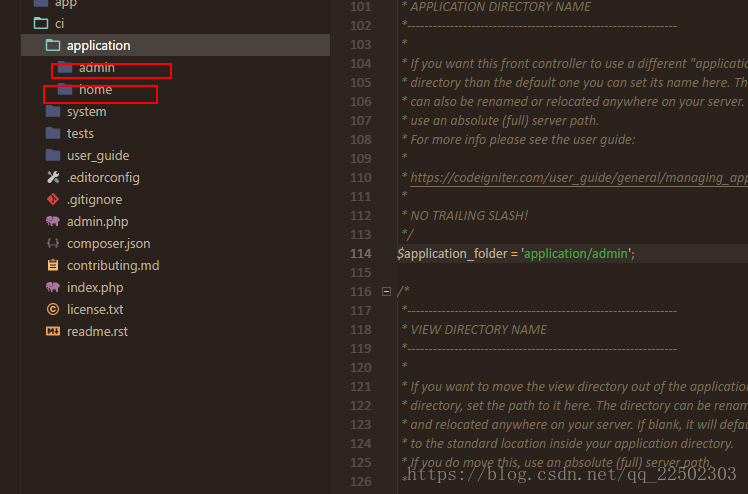Click the home subfolder icon
Image resolution: width=748 pixels, height=494 pixels.
click(x=65, y=89)
